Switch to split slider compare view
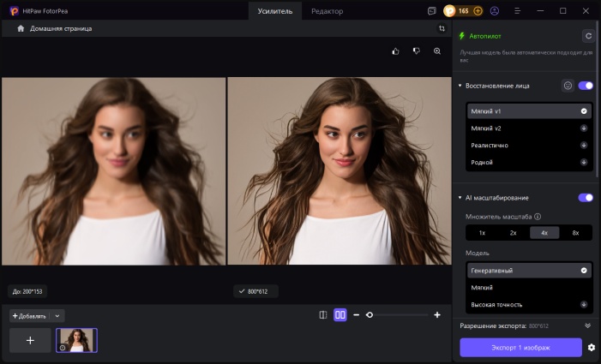This screenshot has width=601, height=364. pyautogui.click(x=323, y=315)
